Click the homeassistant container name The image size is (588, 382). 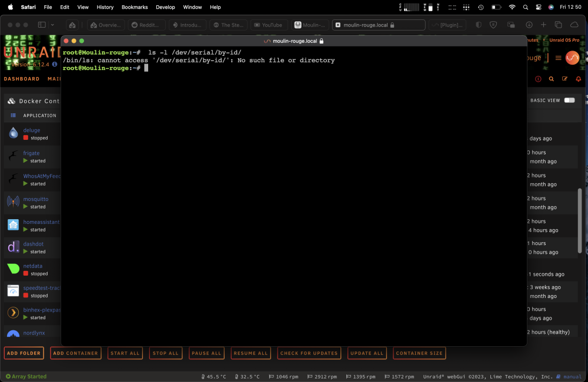41,222
